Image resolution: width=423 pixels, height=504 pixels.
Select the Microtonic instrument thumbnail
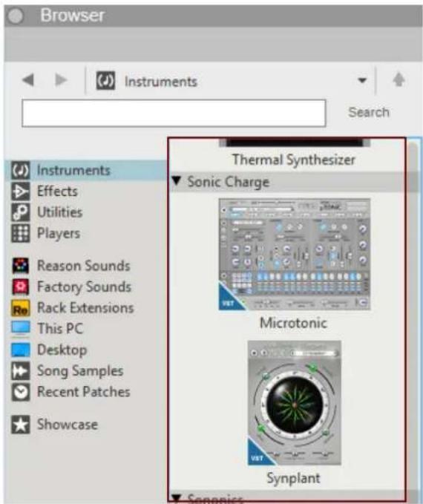click(x=295, y=255)
